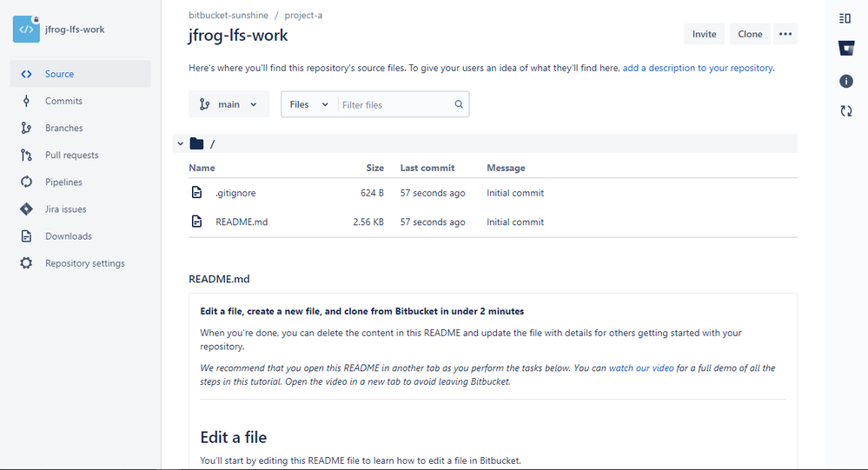868x470 pixels.
Task: Open the README.md file in list
Action: click(x=242, y=222)
